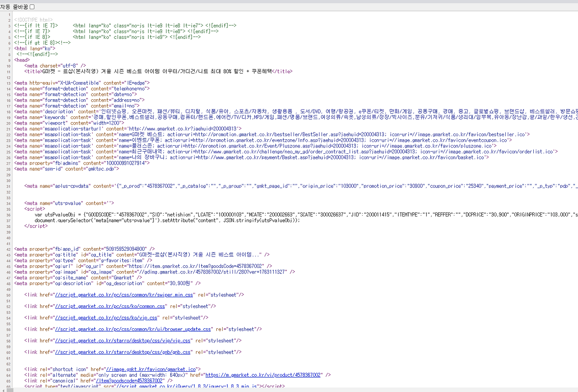Screen dimensions: 578x392
Task: Open the swiper.min.css stylesheet link
Action: (124, 295)
